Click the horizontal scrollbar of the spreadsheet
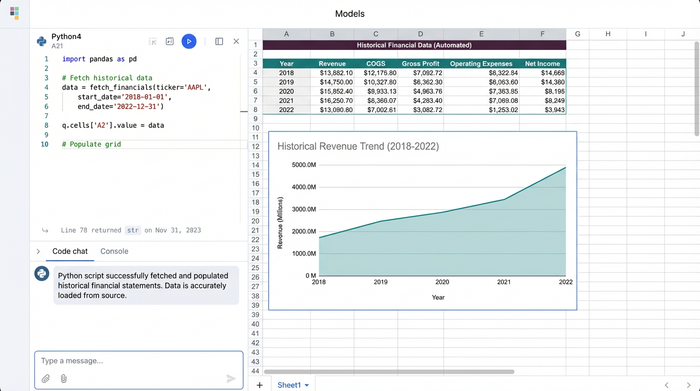Screen dimensions: 700x391 coord(389,371)
